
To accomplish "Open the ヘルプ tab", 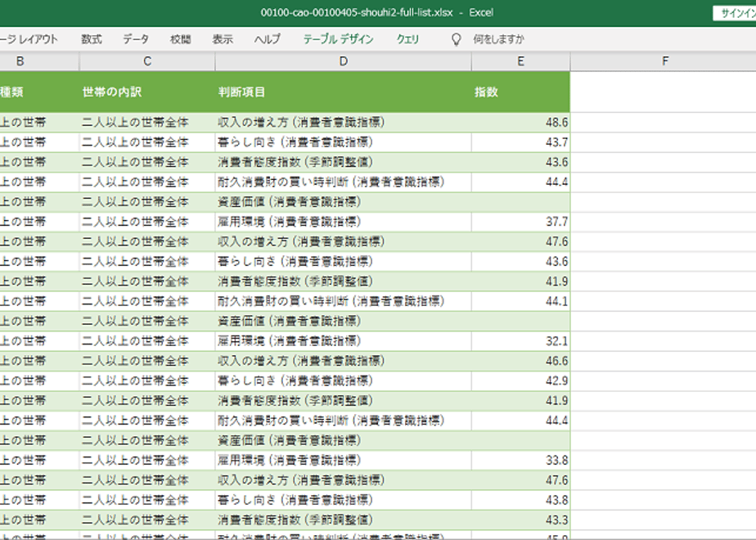I will [x=267, y=39].
